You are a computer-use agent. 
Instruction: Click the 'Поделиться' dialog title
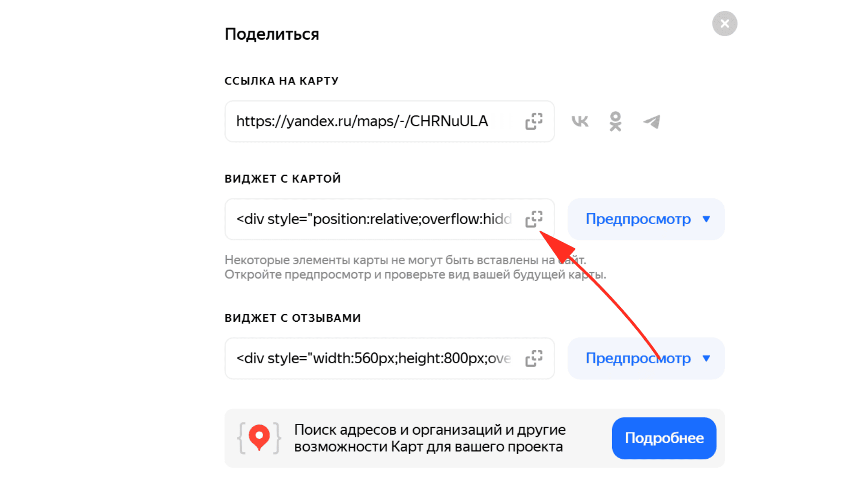pyautogui.click(x=272, y=34)
